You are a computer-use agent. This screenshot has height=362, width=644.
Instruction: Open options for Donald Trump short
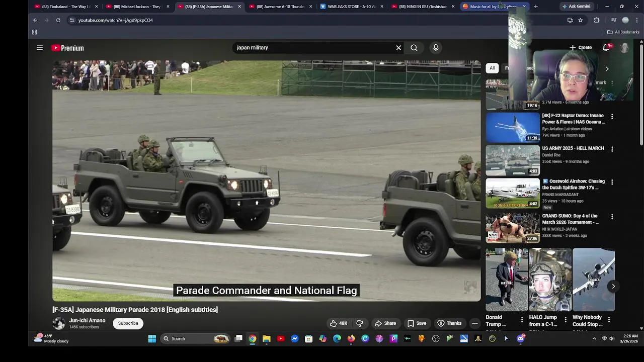click(522, 320)
